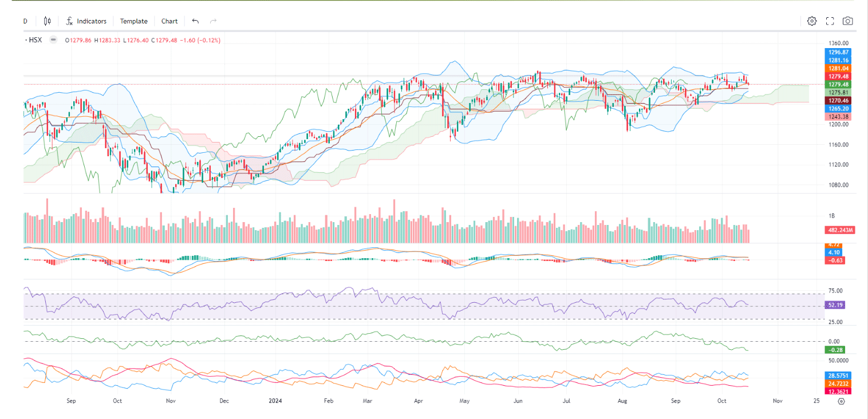
Task: Click the 1275.81 light green label
Action: click(838, 92)
